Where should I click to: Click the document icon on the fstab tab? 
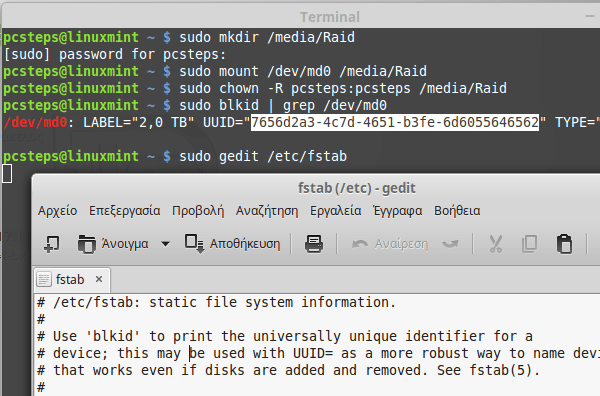(44, 280)
